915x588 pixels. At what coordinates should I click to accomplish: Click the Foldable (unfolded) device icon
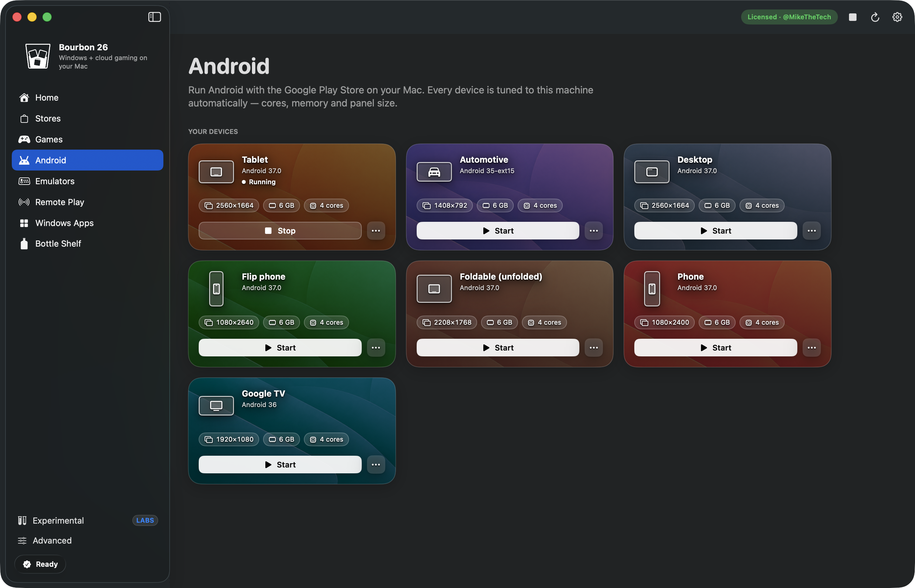pyautogui.click(x=434, y=289)
